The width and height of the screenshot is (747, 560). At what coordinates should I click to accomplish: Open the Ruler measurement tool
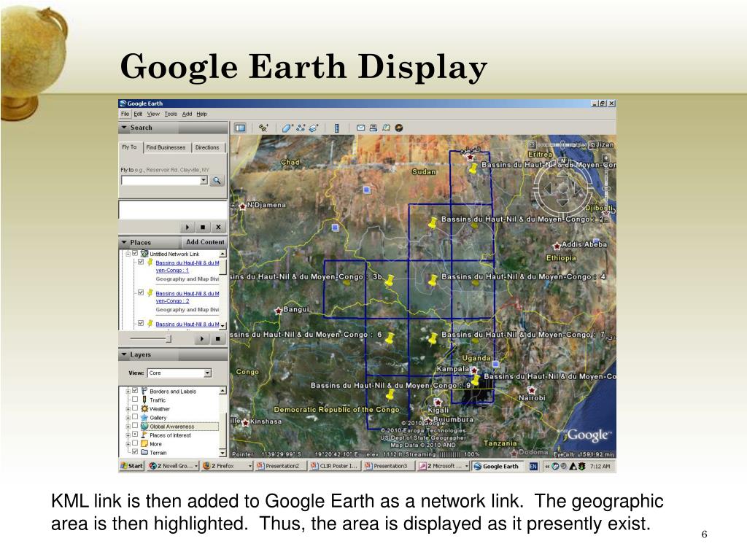point(336,128)
